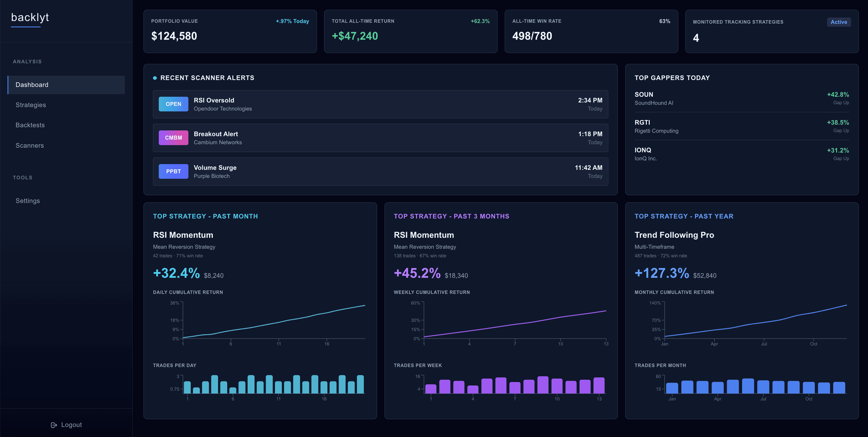Click the Active status badge
This screenshot has height=437, width=868.
click(x=838, y=22)
